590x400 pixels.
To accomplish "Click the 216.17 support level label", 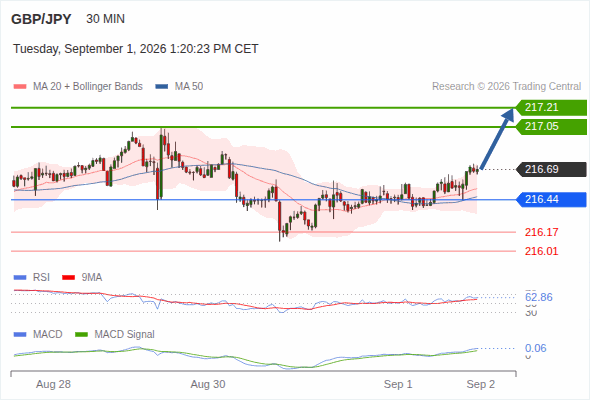I will [x=541, y=233].
